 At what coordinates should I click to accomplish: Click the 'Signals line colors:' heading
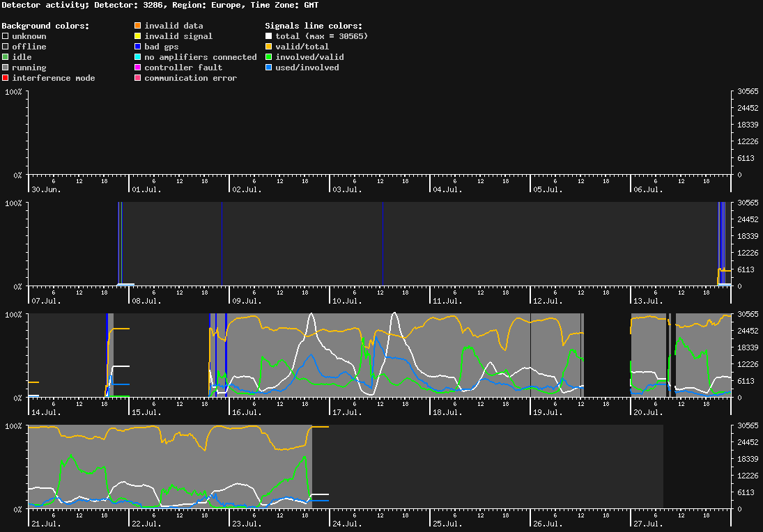(314, 26)
